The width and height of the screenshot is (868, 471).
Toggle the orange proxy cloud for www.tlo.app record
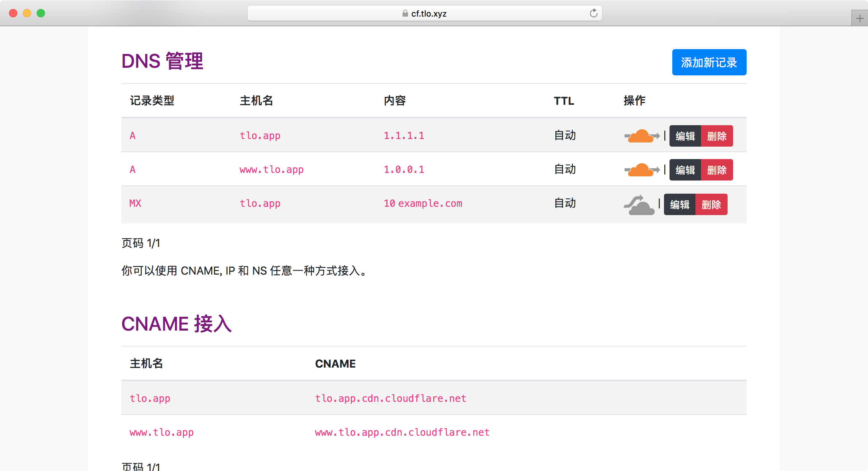[642, 170]
